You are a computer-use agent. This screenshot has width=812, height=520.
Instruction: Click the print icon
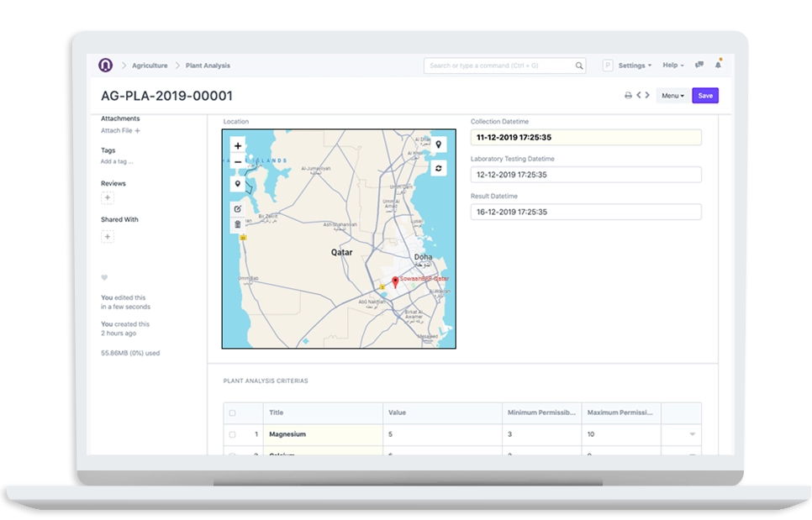click(x=628, y=96)
